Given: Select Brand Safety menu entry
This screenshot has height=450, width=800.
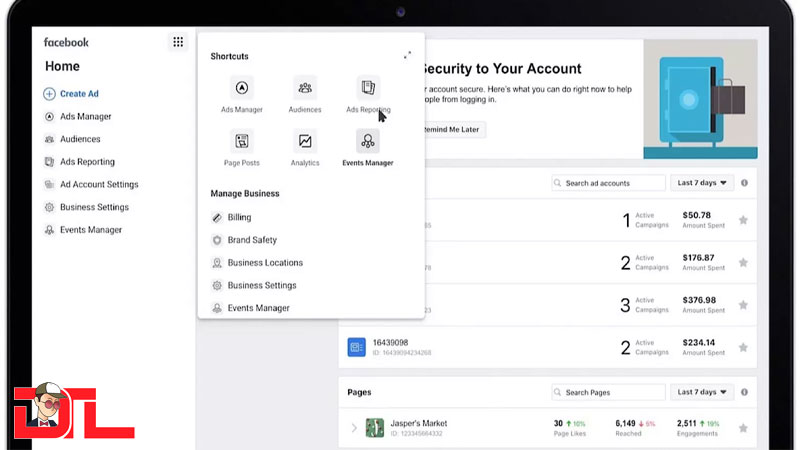Looking at the screenshot, I should 252,240.
